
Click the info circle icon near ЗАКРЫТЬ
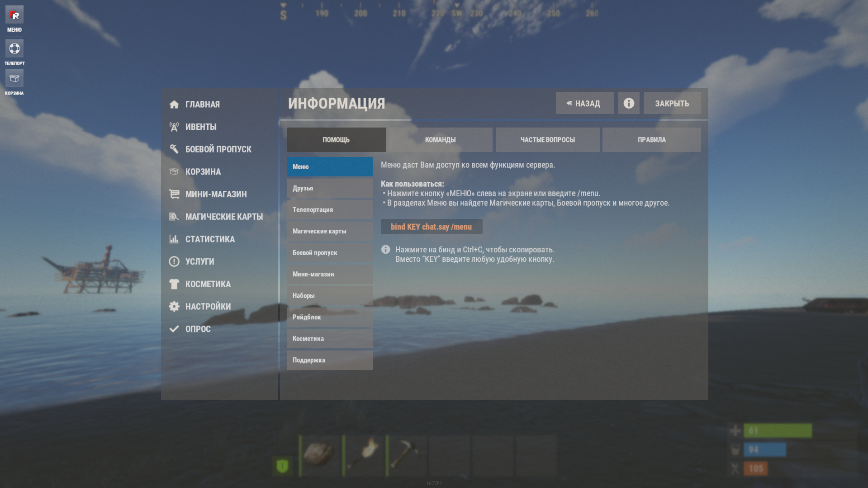629,103
